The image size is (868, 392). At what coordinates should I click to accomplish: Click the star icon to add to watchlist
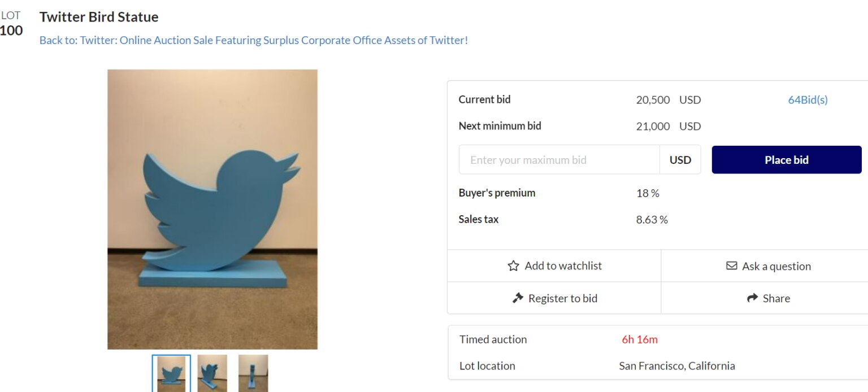pos(513,265)
